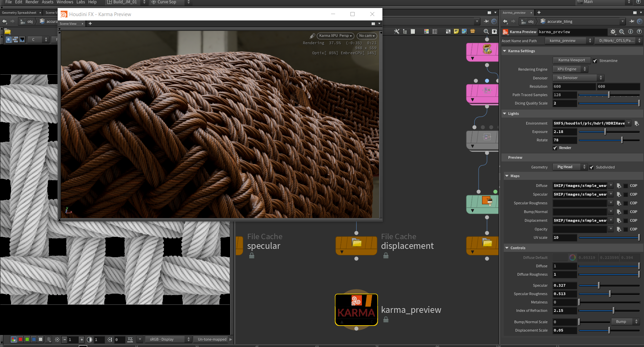Switch to the Geometry Spreadsheet tab
The image size is (644, 347).
coord(19,13)
